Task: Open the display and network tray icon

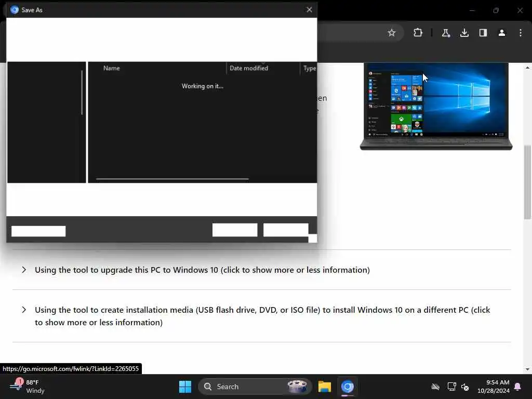Action: pyautogui.click(x=451, y=387)
